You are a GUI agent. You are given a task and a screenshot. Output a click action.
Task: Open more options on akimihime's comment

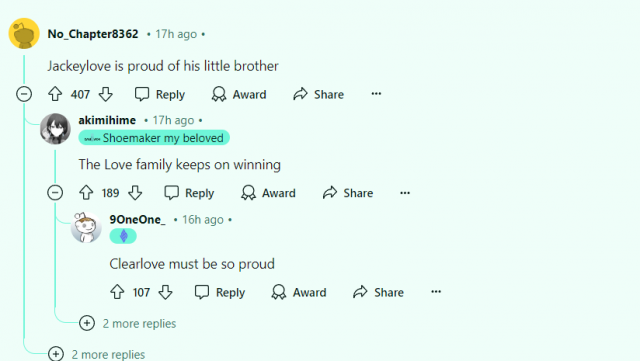(405, 193)
